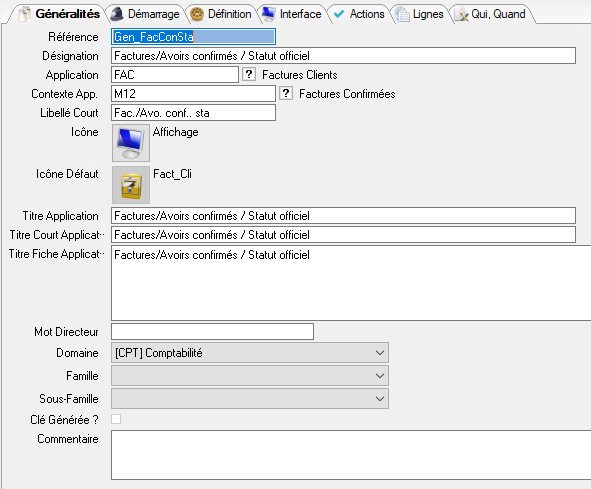591x489 pixels.
Task: Go to the Actions tab
Action: coord(360,14)
